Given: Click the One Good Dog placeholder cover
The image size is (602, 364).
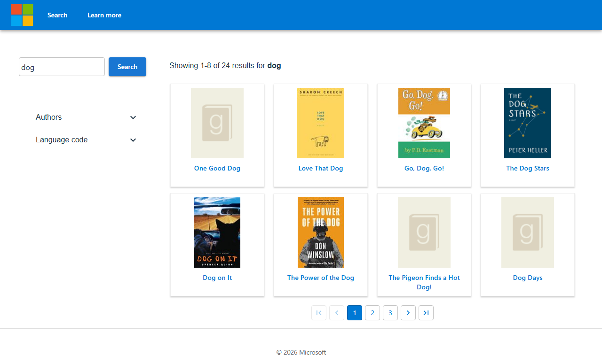Looking at the screenshot, I should (217, 123).
